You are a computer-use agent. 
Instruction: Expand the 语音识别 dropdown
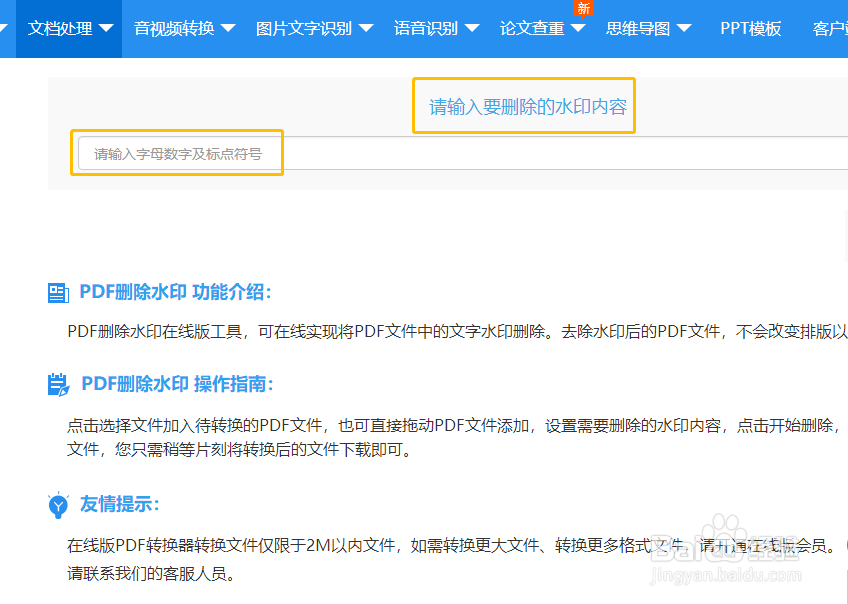tap(470, 29)
